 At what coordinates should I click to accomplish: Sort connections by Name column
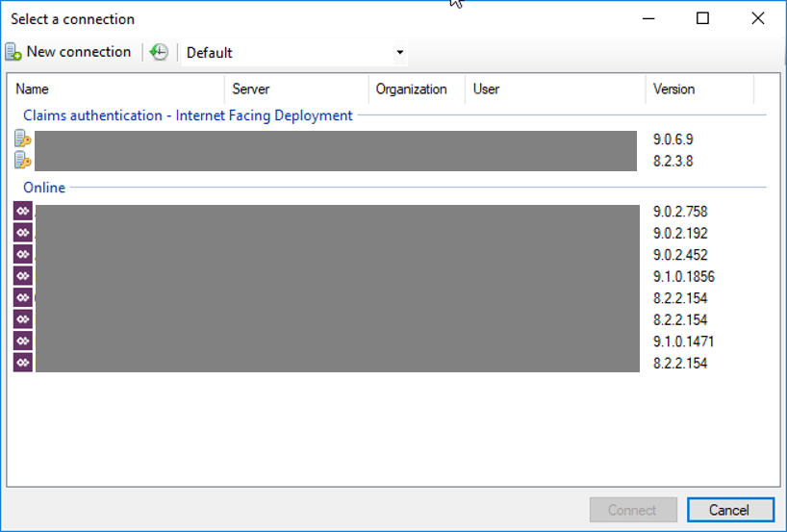click(115, 89)
